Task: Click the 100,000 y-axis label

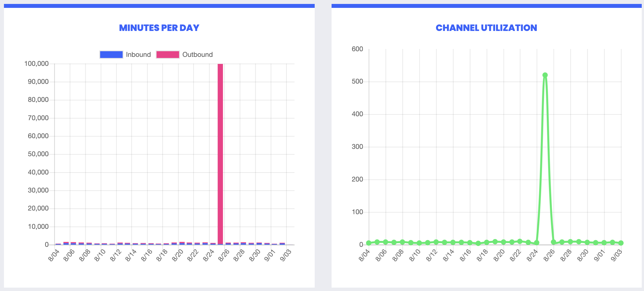Action: coord(37,64)
